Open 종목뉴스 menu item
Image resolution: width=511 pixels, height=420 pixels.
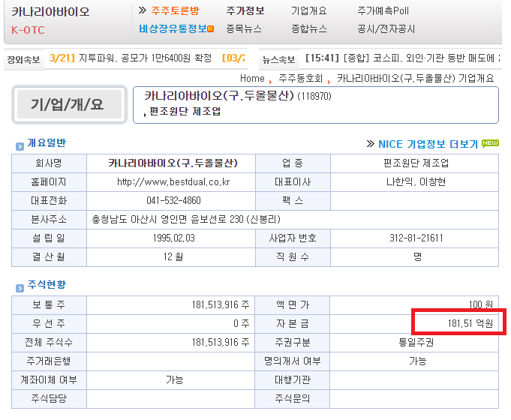[x=244, y=29]
